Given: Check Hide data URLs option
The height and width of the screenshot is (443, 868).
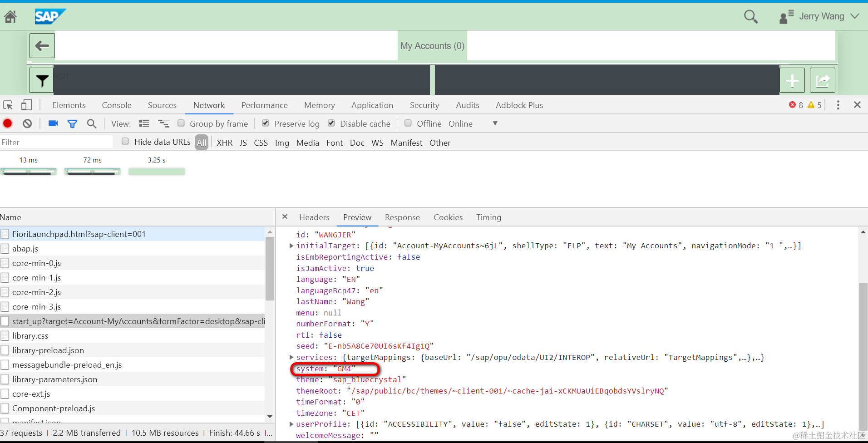Looking at the screenshot, I should click(x=125, y=141).
